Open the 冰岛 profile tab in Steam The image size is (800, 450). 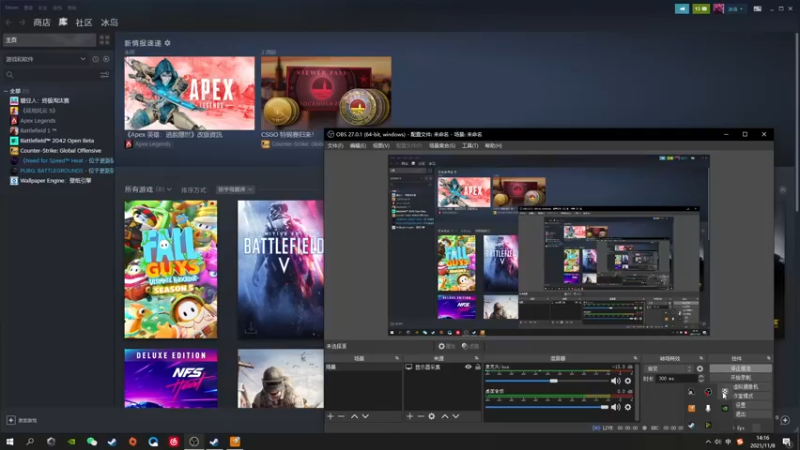tap(109, 22)
